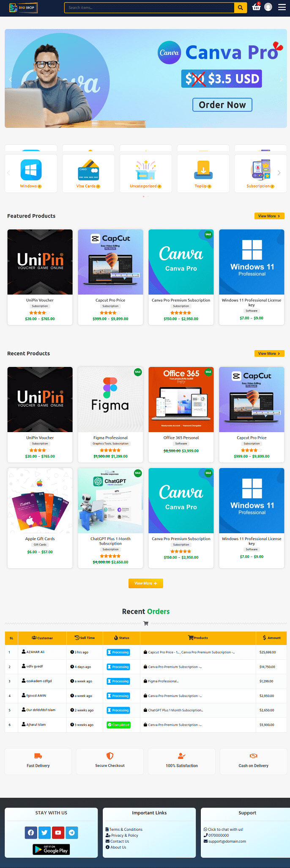Open the shopping cart icon in header
Screen dimensions: 290x868
coord(256,7)
